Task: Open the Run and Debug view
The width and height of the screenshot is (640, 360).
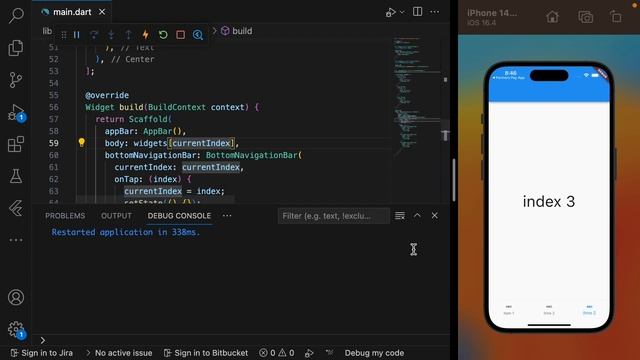Action: [16, 112]
